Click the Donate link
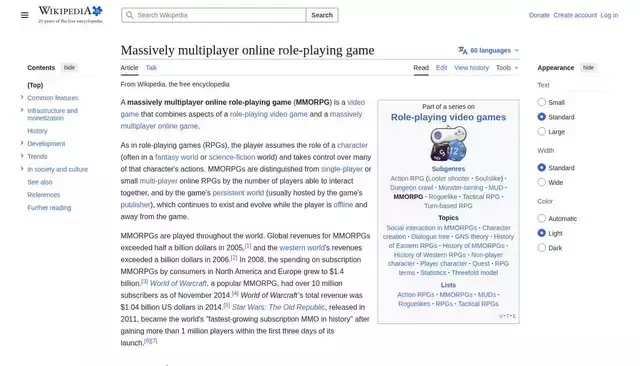The image size is (640, 366). coord(539,15)
